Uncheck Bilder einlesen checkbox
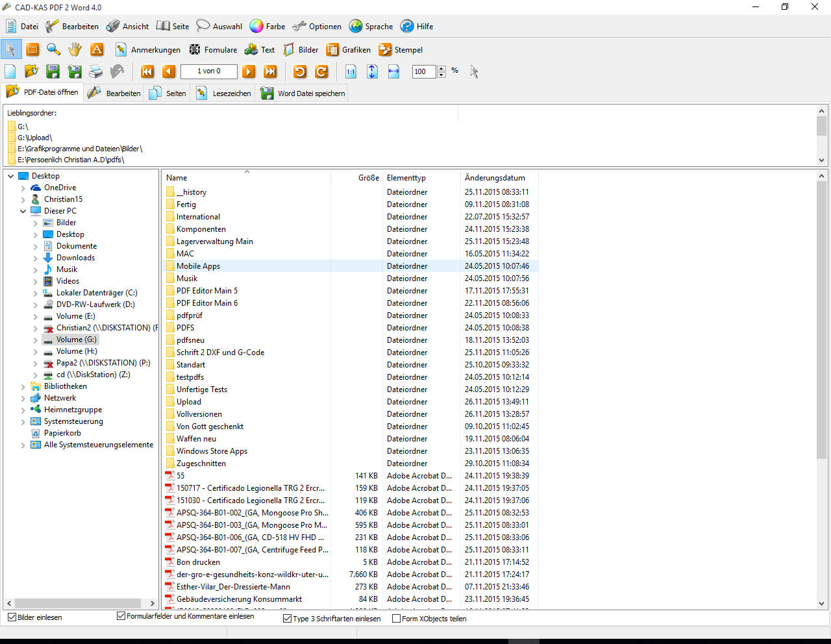The height and width of the screenshot is (644, 831). [12, 617]
